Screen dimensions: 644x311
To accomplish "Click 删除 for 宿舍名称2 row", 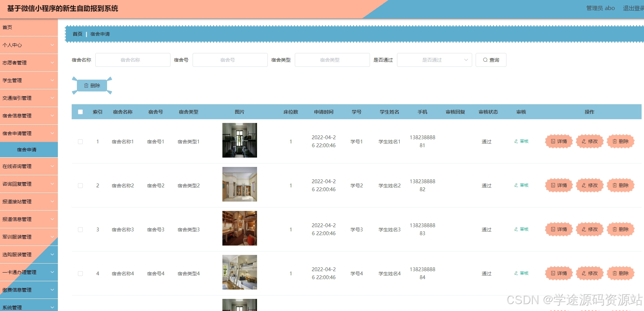I will [620, 185].
